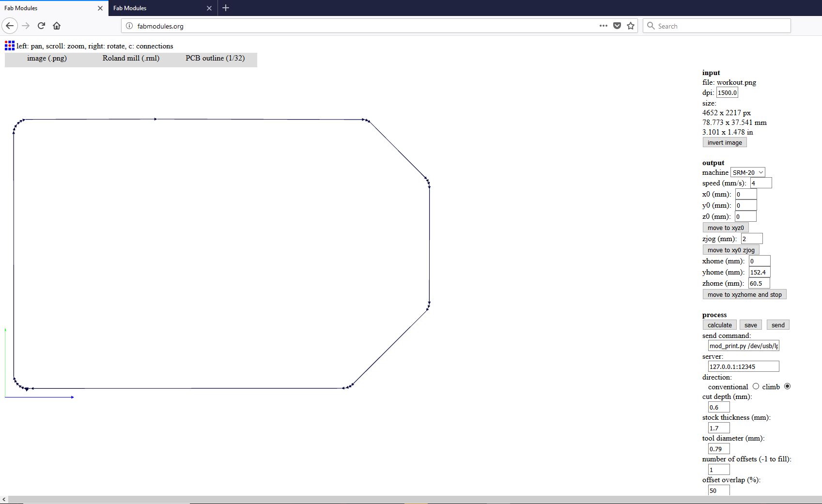
Task: Go back with the browser back arrow
Action: pyautogui.click(x=10, y=26)
